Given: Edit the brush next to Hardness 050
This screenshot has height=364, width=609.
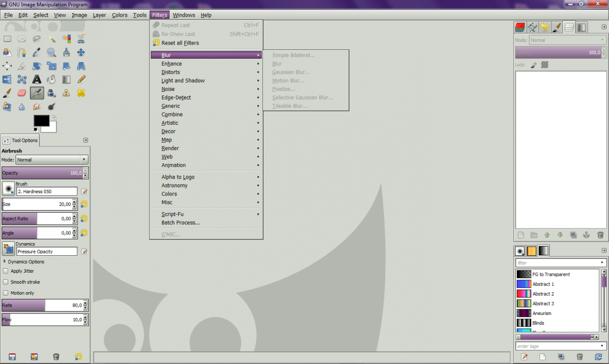Looking at the screenshot, I should pyautogui.click(x=84, y=192).
